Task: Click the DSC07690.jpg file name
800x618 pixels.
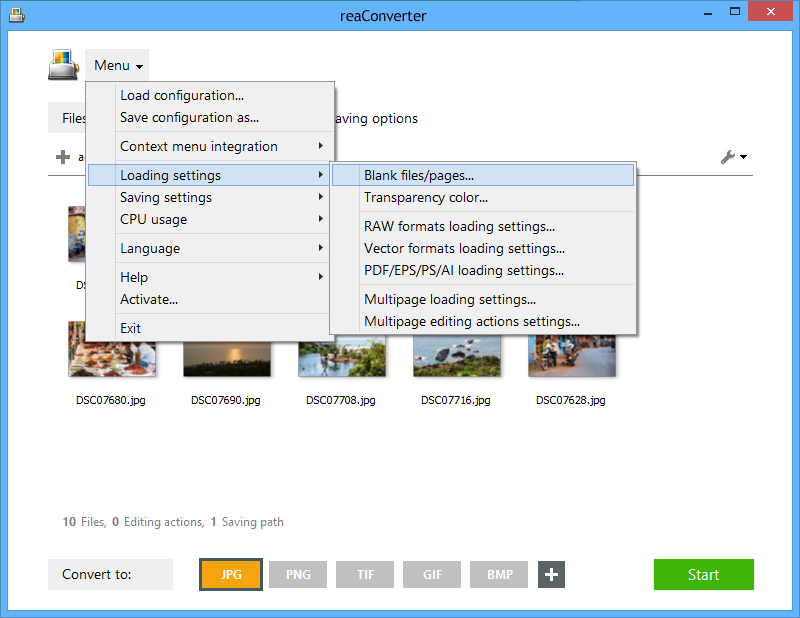Action: [226, 400]
